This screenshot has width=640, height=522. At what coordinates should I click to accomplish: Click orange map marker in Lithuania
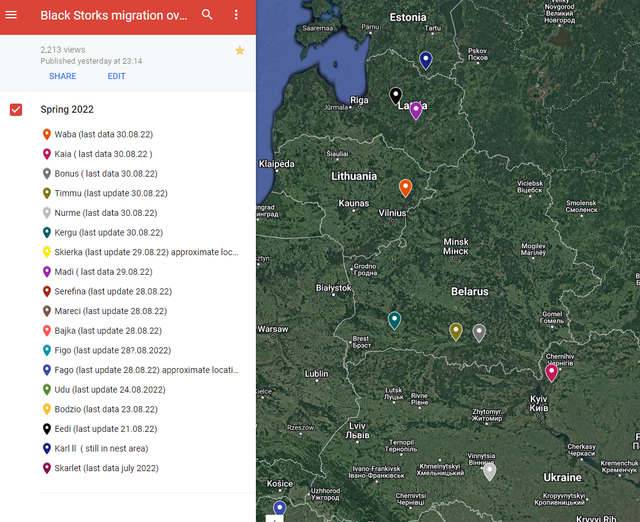[x=405, y=188]
